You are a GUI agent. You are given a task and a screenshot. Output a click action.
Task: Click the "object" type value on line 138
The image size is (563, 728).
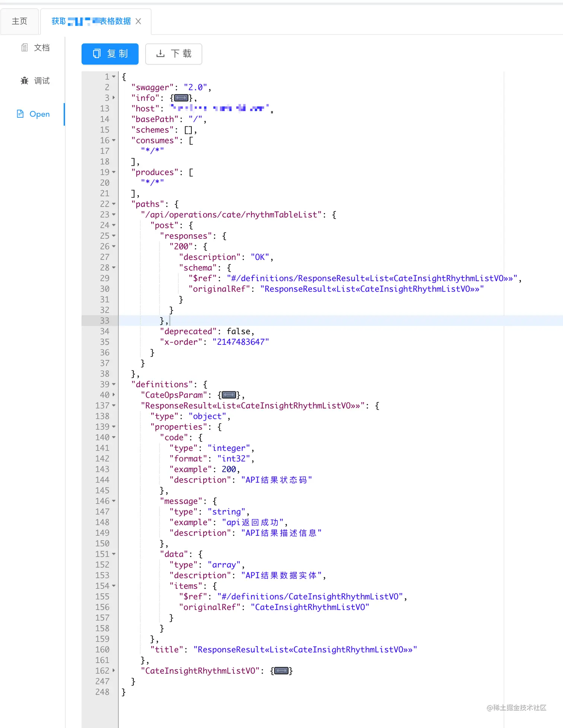point(207,416)
